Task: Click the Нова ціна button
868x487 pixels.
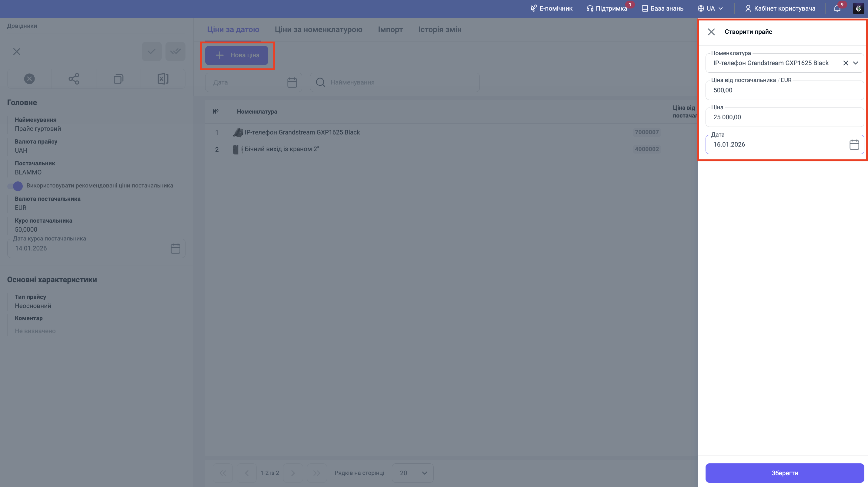Action: click(236, 55)
